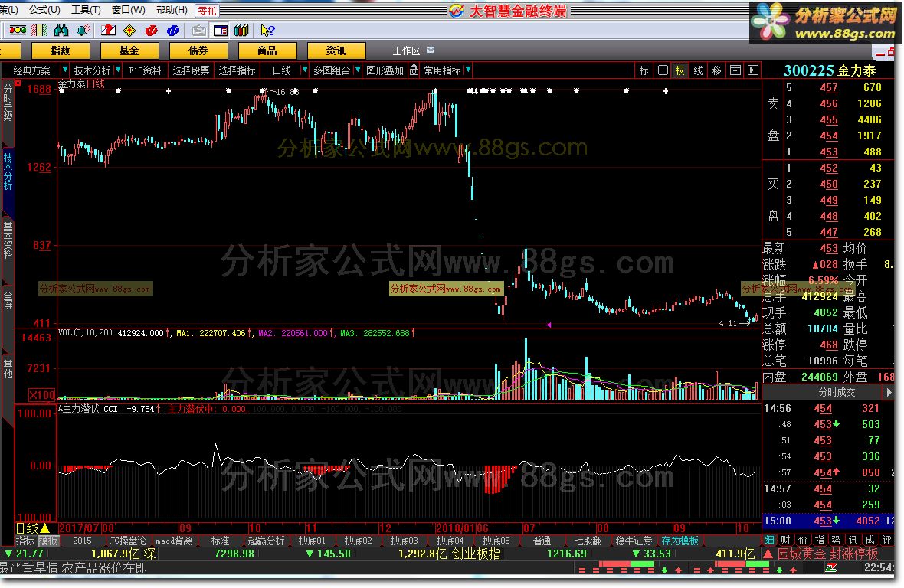Activate the context help cursor icon

[267, 31]
